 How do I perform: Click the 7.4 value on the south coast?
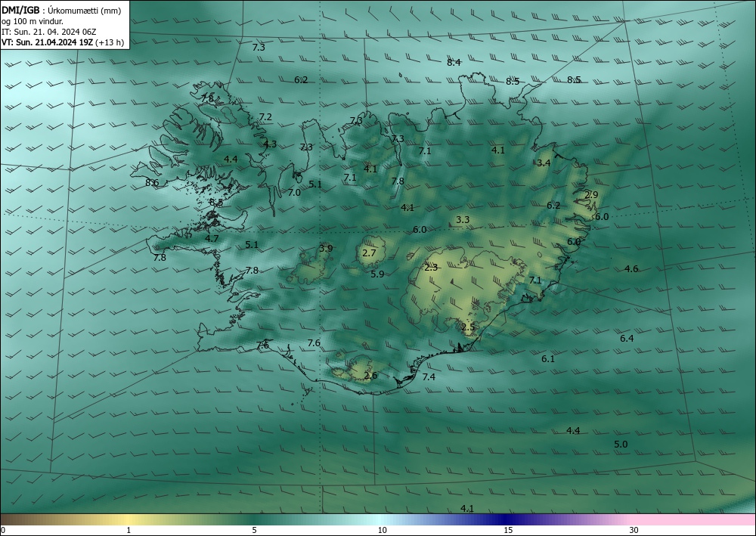point(429,377)
